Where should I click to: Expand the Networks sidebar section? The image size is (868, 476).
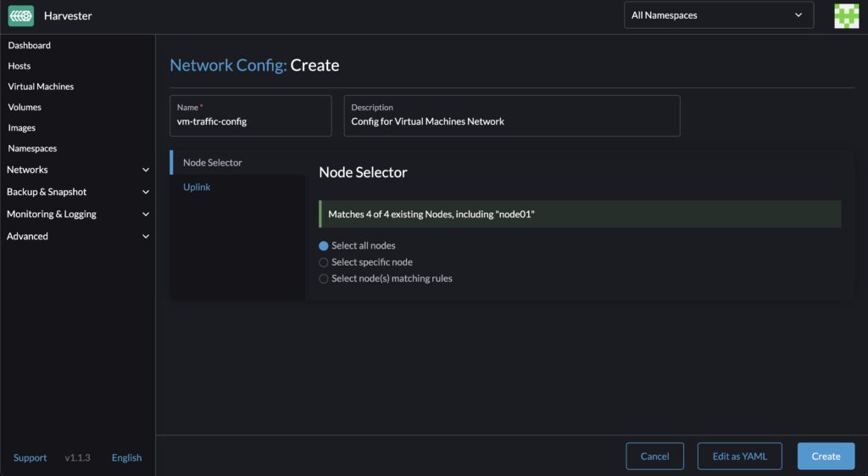pos(77,170)
